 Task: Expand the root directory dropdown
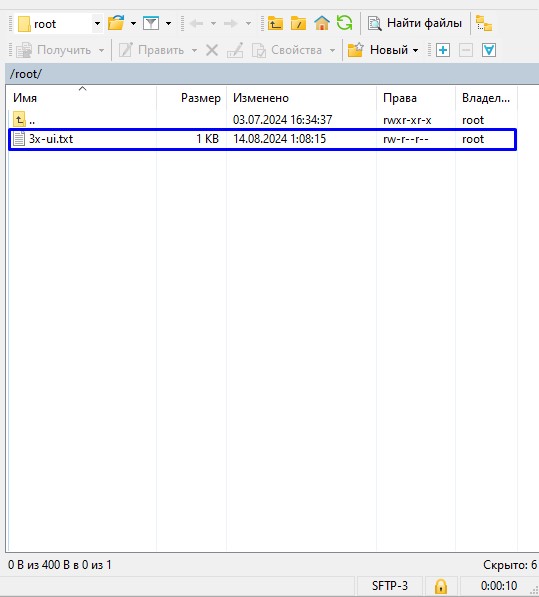97,24
